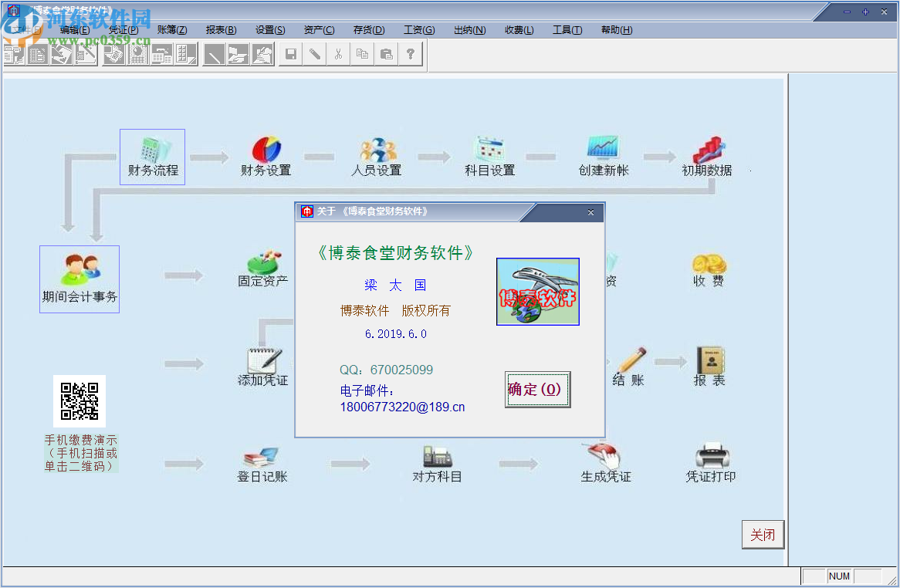The height and width of the screenshot is (588, 900).
Task: Open the 凭证(P) menu
Action: coord(123,30)
